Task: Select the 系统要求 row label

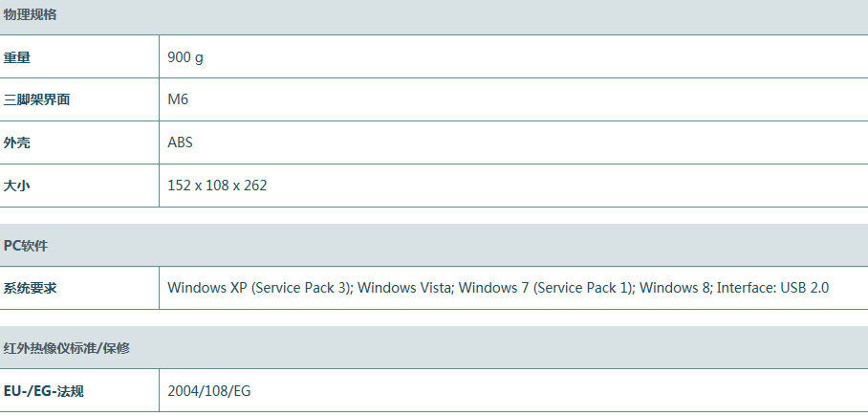Action: click(x=30, y=288)
